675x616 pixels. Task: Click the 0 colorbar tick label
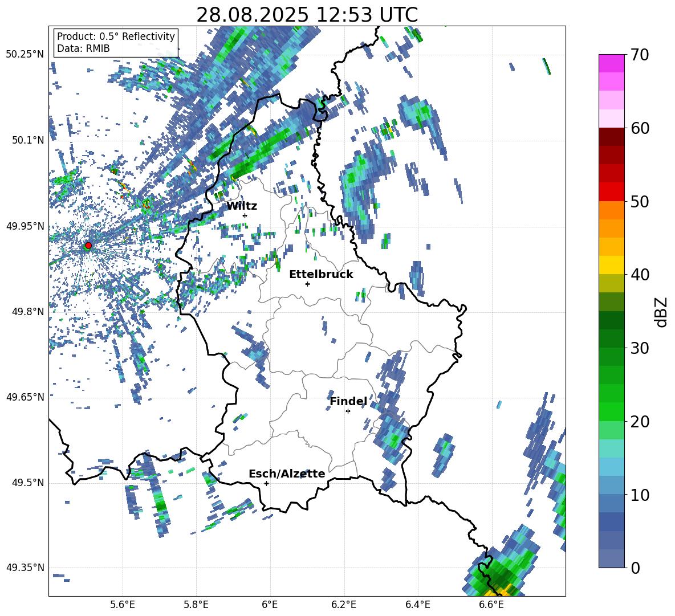point(635,568)
